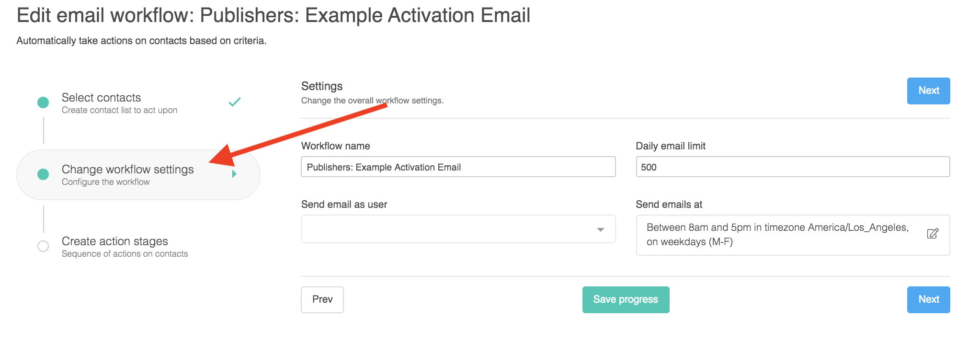Focus the Workflow name text field

click(x=458, y=167)
